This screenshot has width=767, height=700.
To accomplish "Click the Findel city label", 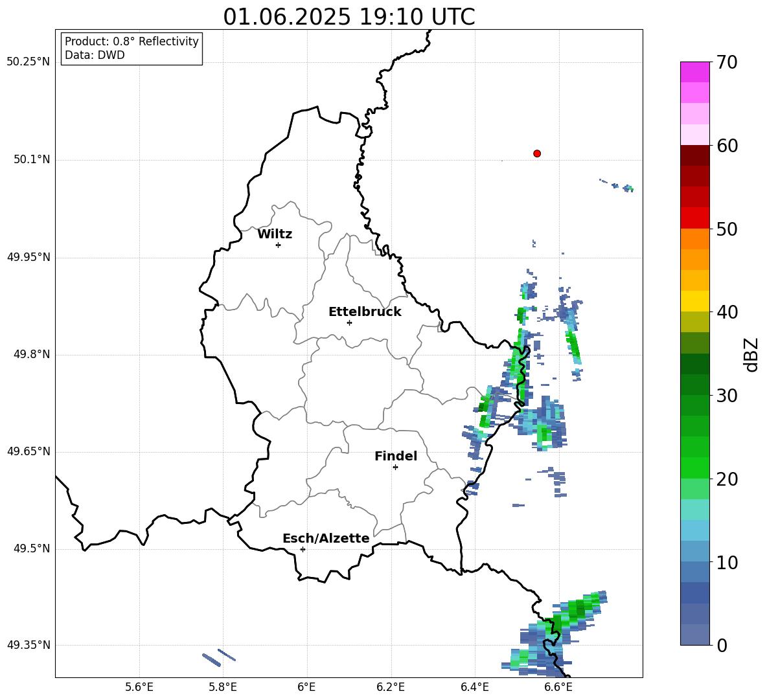I will (396, 456).
